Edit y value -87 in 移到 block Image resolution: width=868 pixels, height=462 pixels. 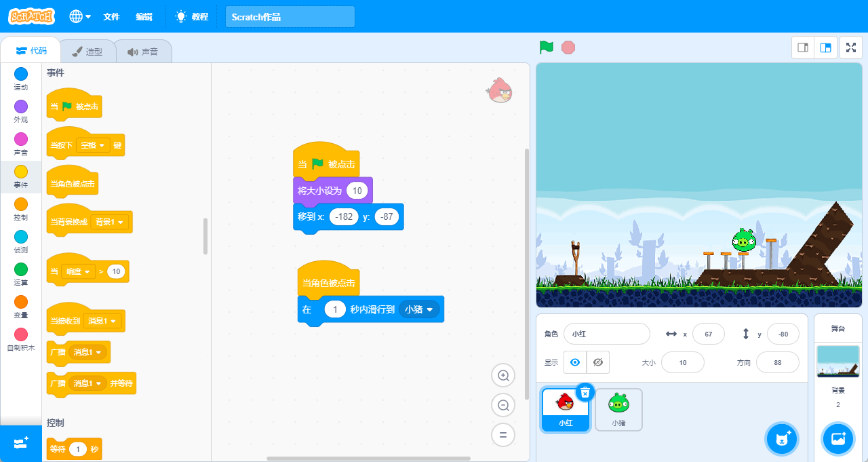click(387, 217)
